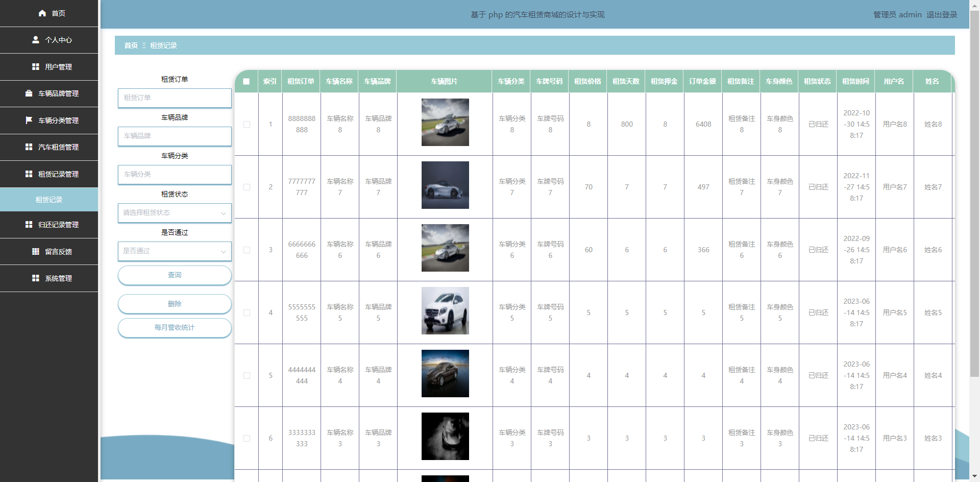Check the checkbox for row 1

(x=247, y=124)
